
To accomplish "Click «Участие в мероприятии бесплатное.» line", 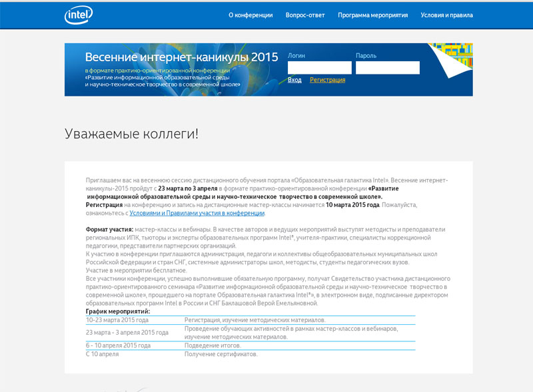I will tap(136, 270).
